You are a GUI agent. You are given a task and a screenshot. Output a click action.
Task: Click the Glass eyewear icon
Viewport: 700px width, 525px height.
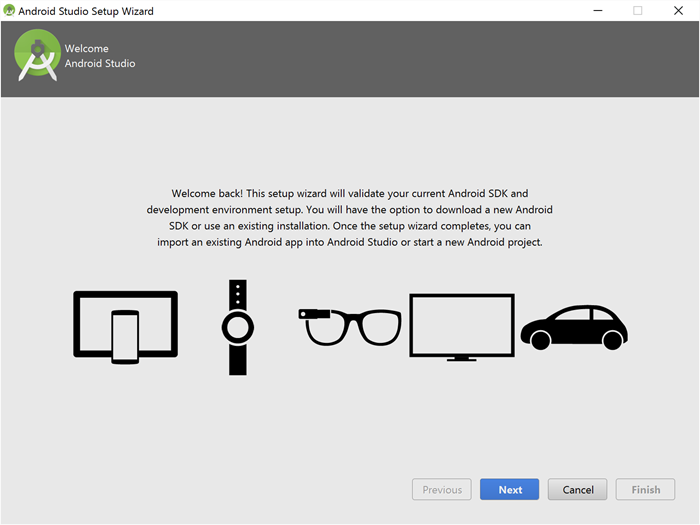(350, 327)
